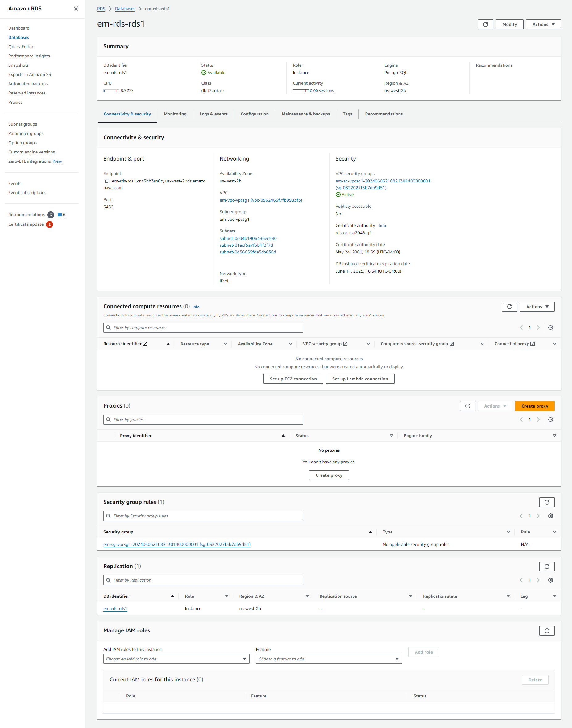This screenshot has height=728, width=572.
Task: Open external link icon beside Connected proxy column
Action: point(533,344)
